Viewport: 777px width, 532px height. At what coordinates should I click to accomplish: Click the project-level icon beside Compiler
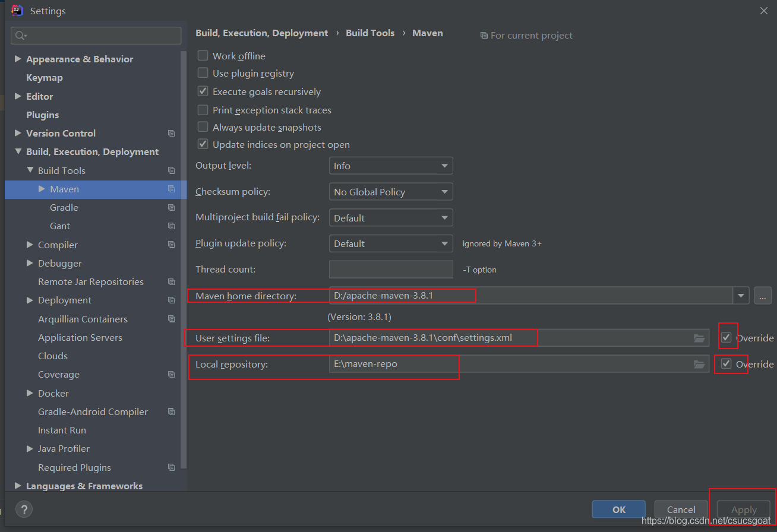point(171,245)
